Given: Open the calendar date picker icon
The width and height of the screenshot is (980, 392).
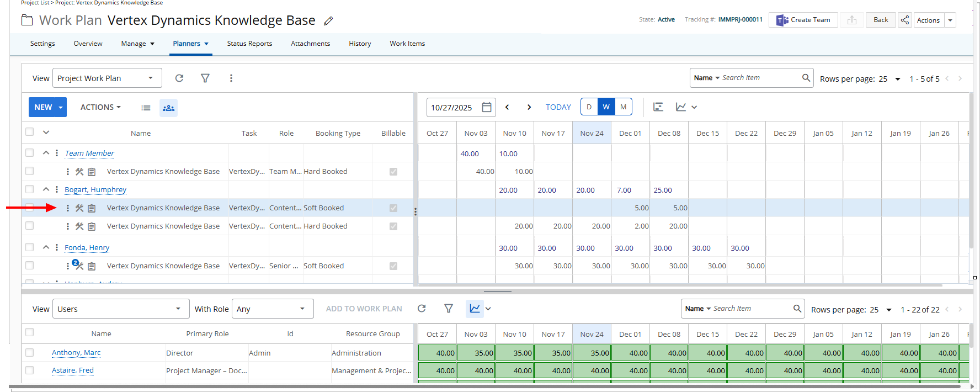Looking at the screenshot, I should click(x=487, y=107).
